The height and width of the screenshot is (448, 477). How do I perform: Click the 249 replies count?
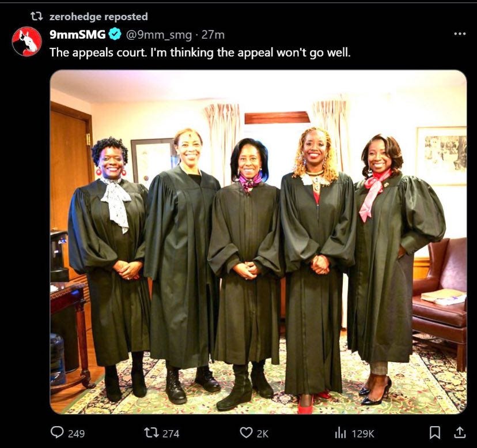click(x=77, y=434)
